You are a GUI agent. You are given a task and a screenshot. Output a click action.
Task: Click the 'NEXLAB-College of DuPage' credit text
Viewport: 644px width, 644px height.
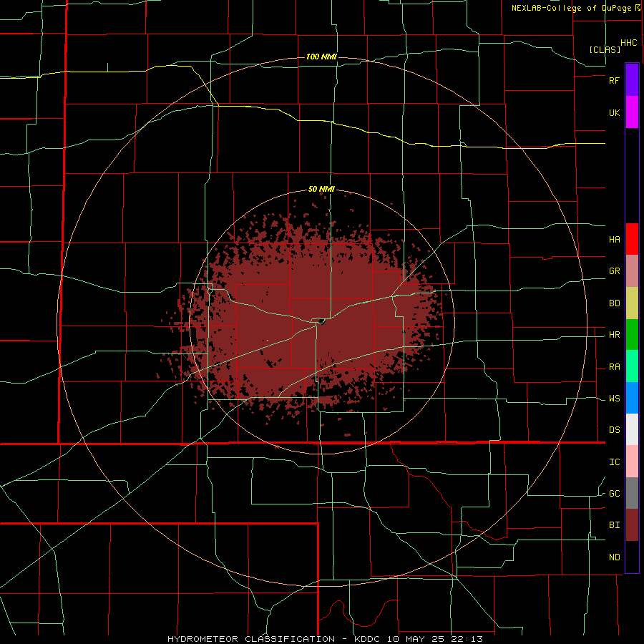coord(571,8)
